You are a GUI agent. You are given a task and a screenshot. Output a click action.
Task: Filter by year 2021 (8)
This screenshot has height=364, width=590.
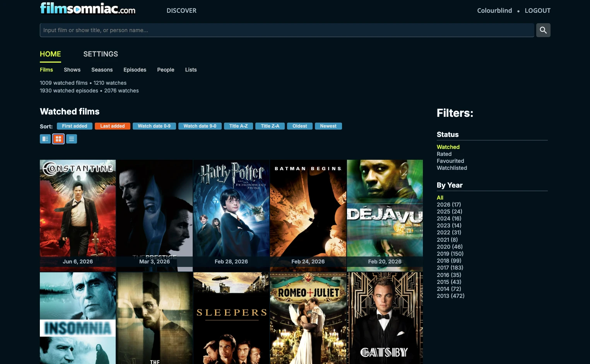[447, 240]
